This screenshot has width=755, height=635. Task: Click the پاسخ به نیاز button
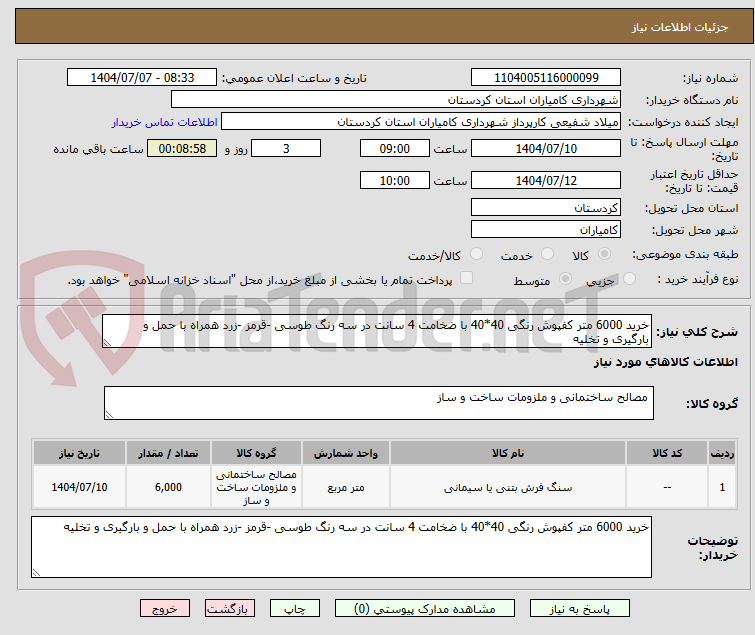coord(580,609)
